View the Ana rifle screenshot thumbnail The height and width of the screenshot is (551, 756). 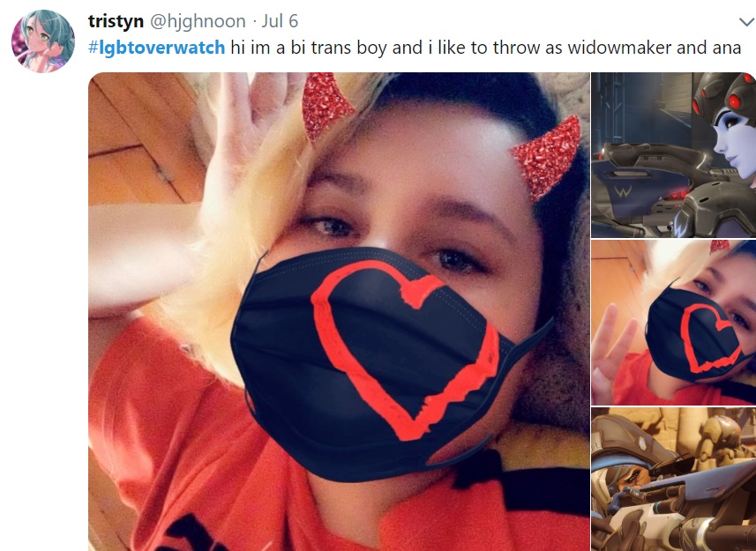[674, 480]
